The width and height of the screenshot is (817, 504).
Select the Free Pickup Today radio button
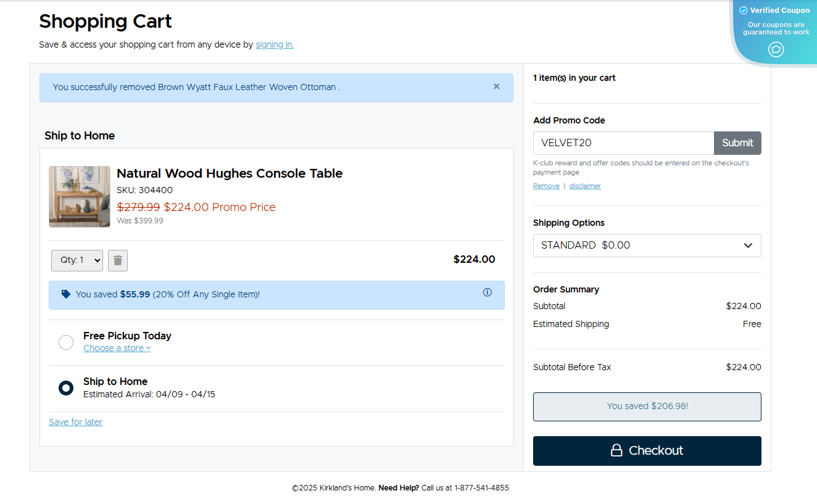[x=66, y=342]
